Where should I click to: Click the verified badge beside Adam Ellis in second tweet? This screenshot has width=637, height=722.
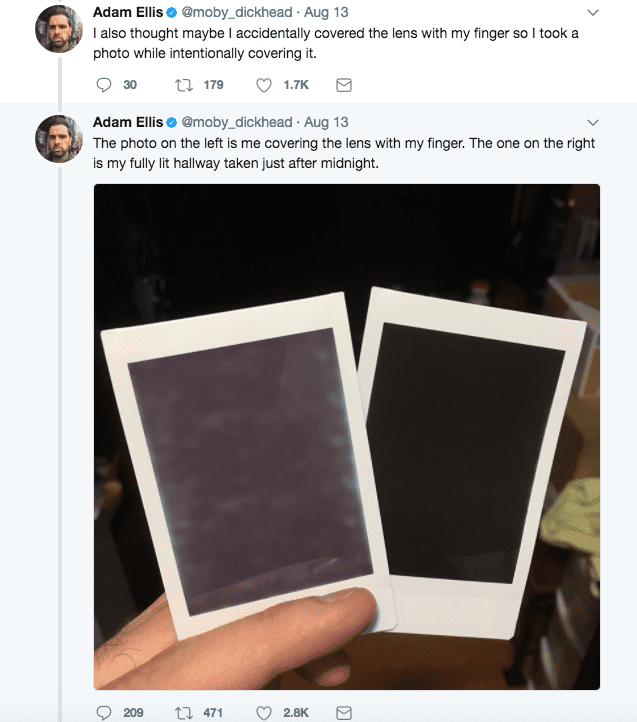point(171,123)
